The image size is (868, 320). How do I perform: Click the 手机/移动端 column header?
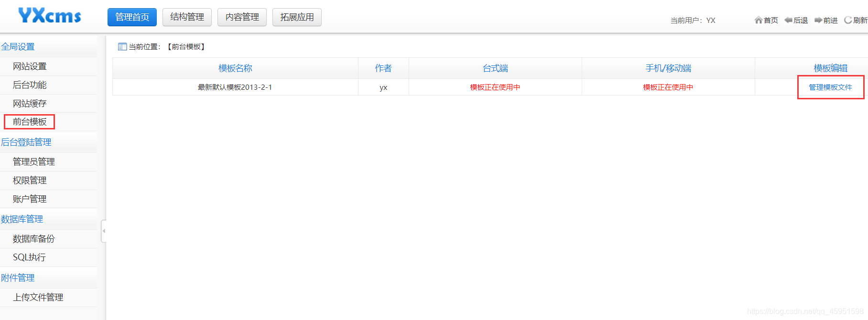(x=668, y=68)
